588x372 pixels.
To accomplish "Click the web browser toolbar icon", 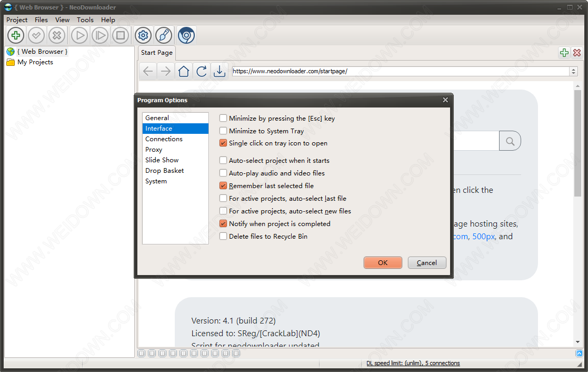I will pos(186,36).
